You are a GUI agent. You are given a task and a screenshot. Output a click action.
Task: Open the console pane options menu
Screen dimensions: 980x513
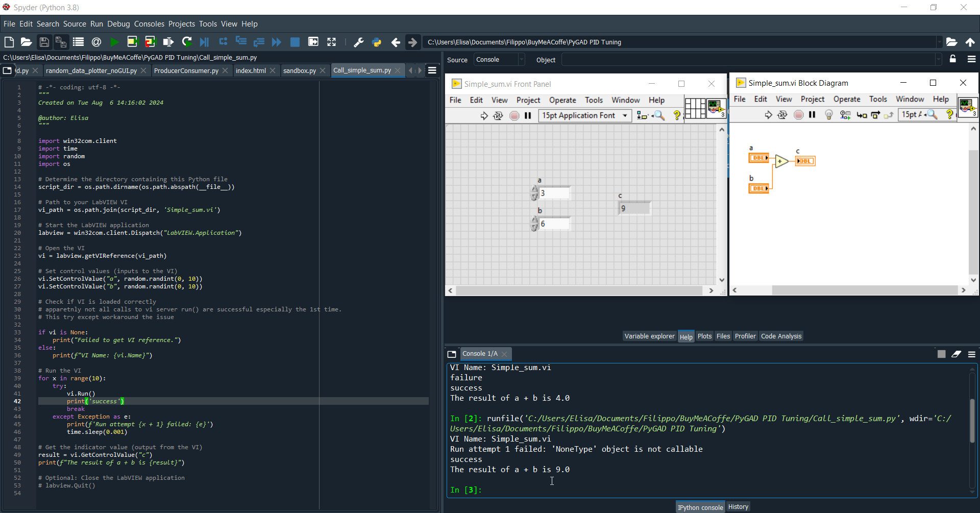point(971,354)
